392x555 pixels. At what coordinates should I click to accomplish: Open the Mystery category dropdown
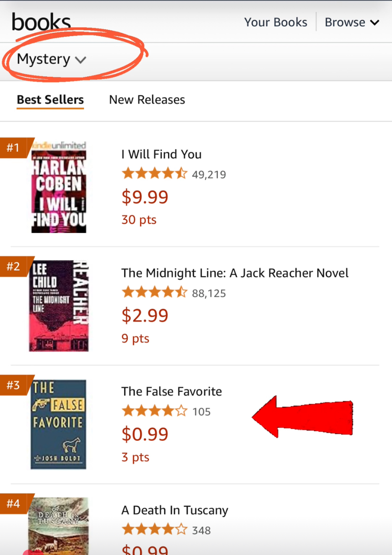tap(51, 60)
